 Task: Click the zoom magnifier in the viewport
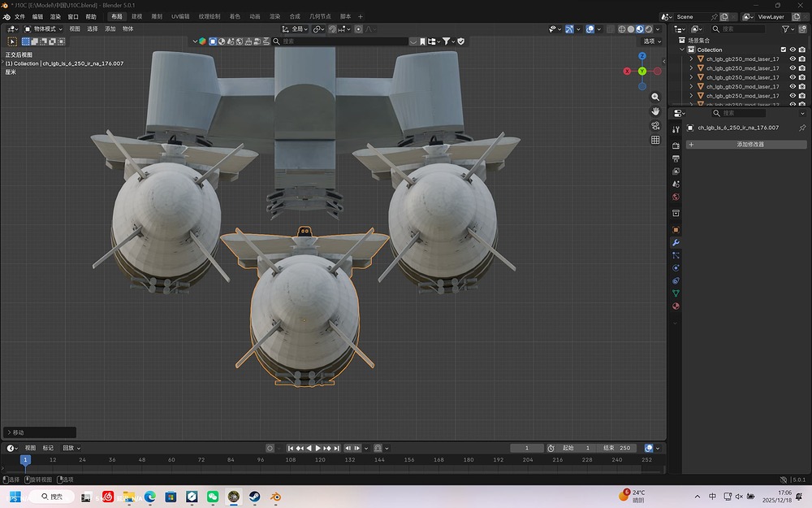[655, 97]
